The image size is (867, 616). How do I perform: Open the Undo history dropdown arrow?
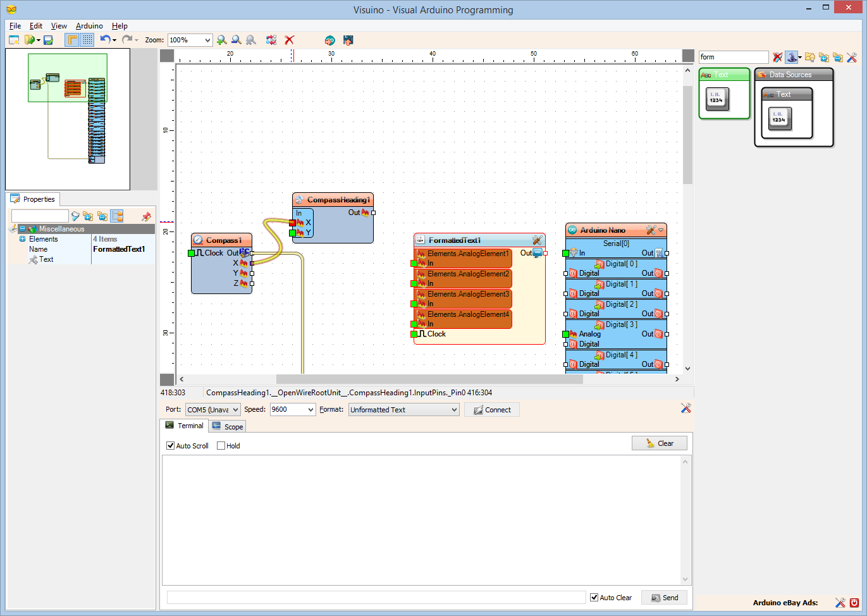(114, 40)
